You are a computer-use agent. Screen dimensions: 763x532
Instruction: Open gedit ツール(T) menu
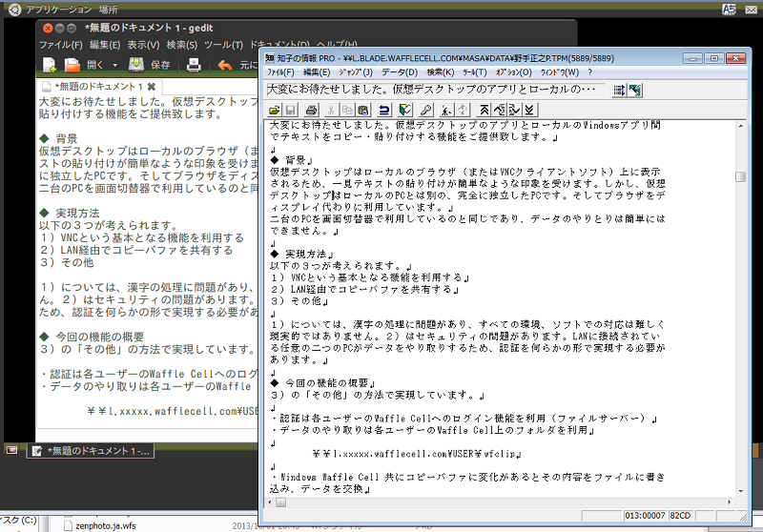[x=223, y=45]
